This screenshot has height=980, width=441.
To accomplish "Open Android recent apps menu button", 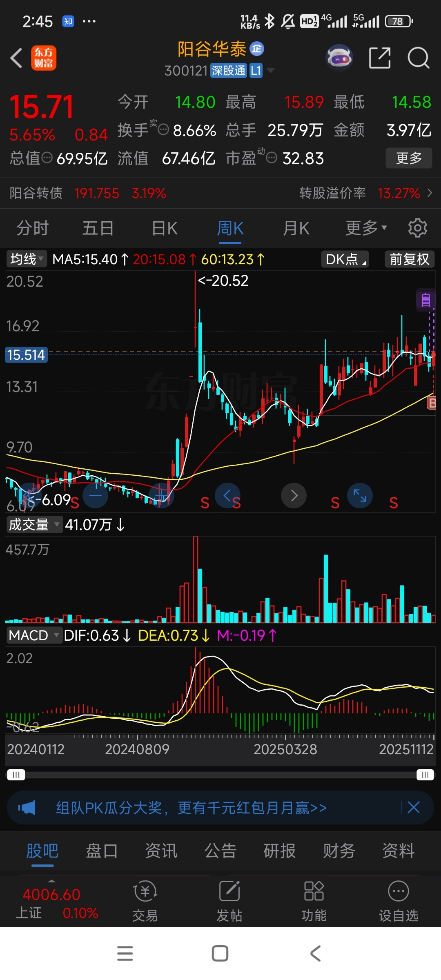I will [x=125, y=953].
